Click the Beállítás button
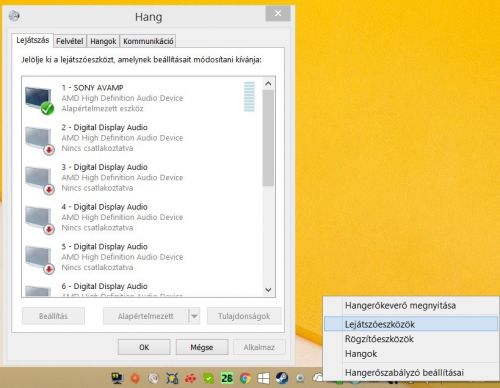Screen dimensions: 500x388 [53, 316]
